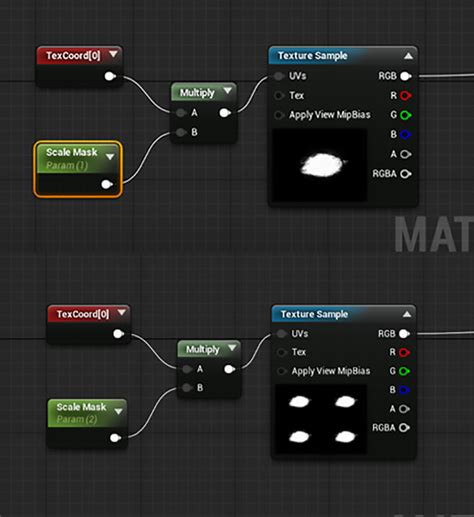Click green G output pin of bottom Texture Sample
The height and width of the screenshot is (517, 474).
[404, 371]
